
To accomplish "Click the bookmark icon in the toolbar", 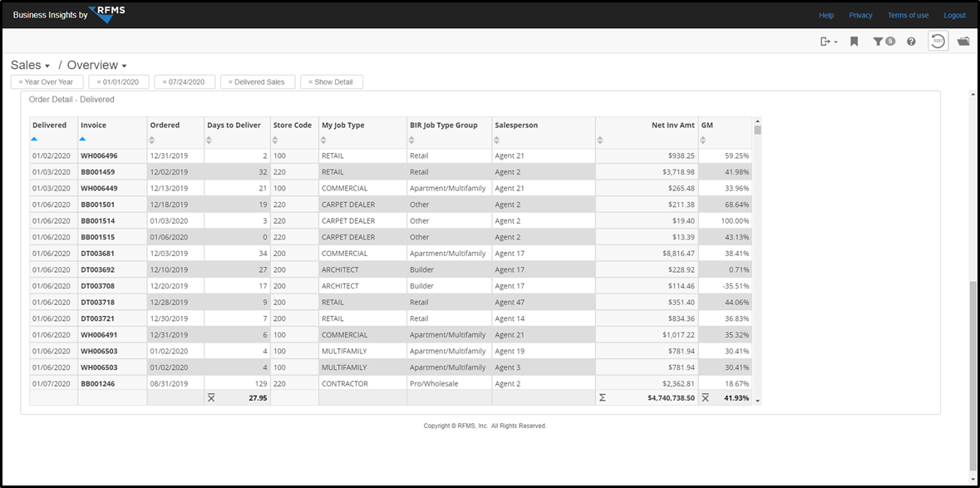I will 854,42.
